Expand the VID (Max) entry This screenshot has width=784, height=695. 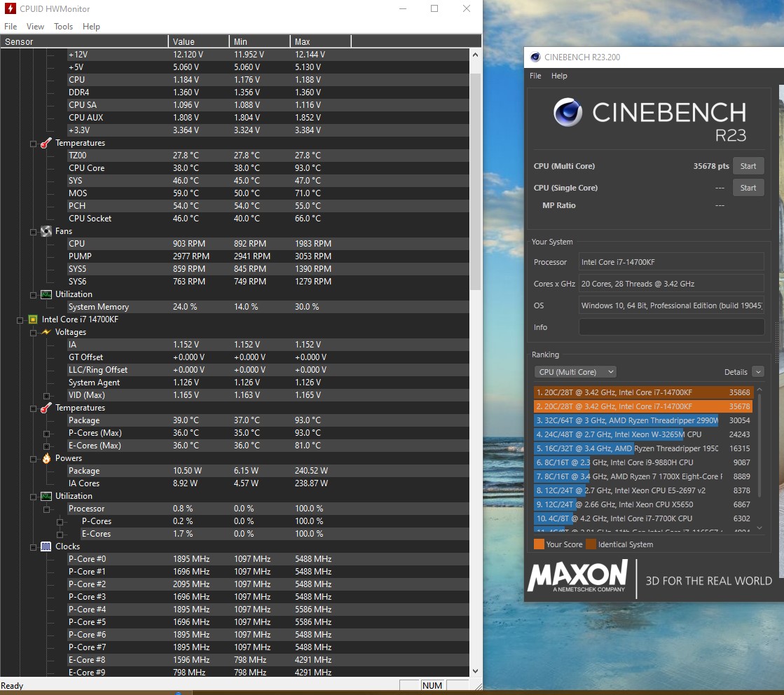46,396
